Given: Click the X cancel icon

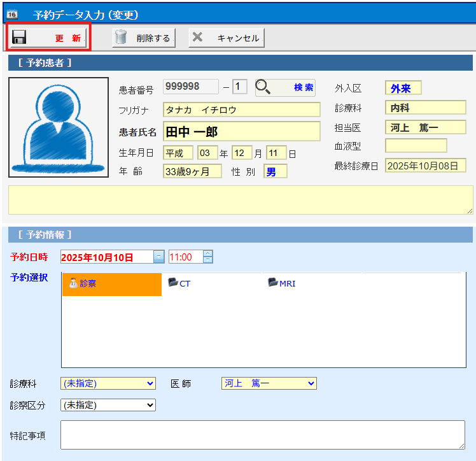Looking at the screenshot, I should pyautogui.click(x=198, y=38).
